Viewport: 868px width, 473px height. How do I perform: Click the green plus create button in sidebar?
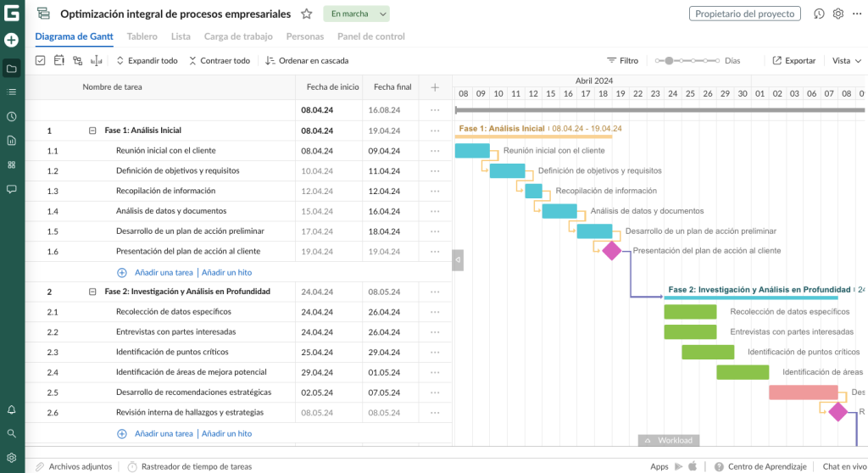pyautogui.click(x=11, y=40)
